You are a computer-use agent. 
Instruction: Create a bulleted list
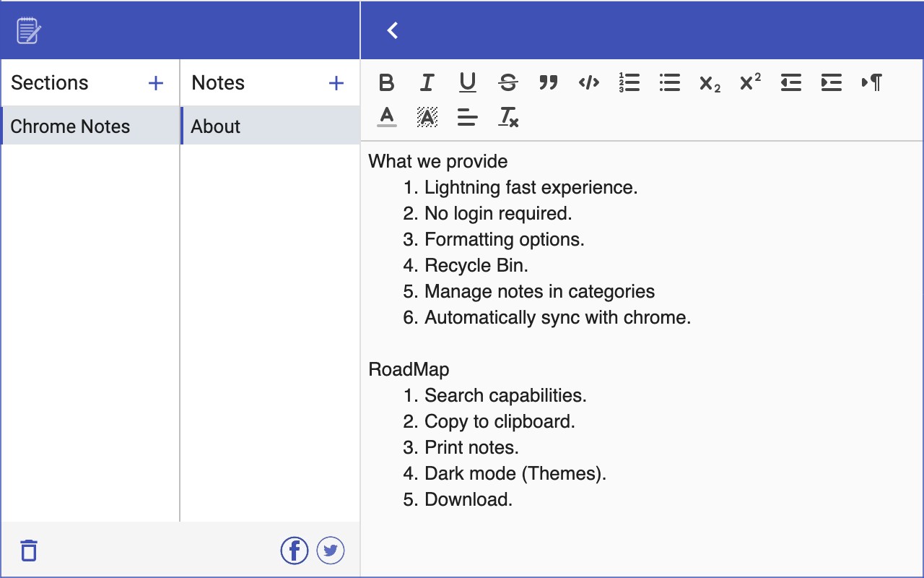coord(670,83)
